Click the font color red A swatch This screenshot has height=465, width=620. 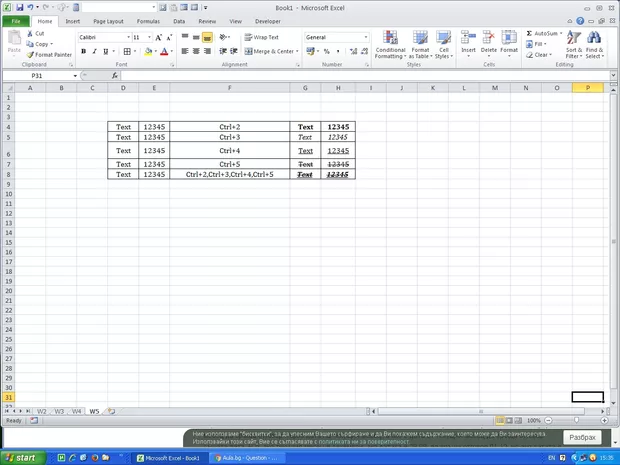164,51
